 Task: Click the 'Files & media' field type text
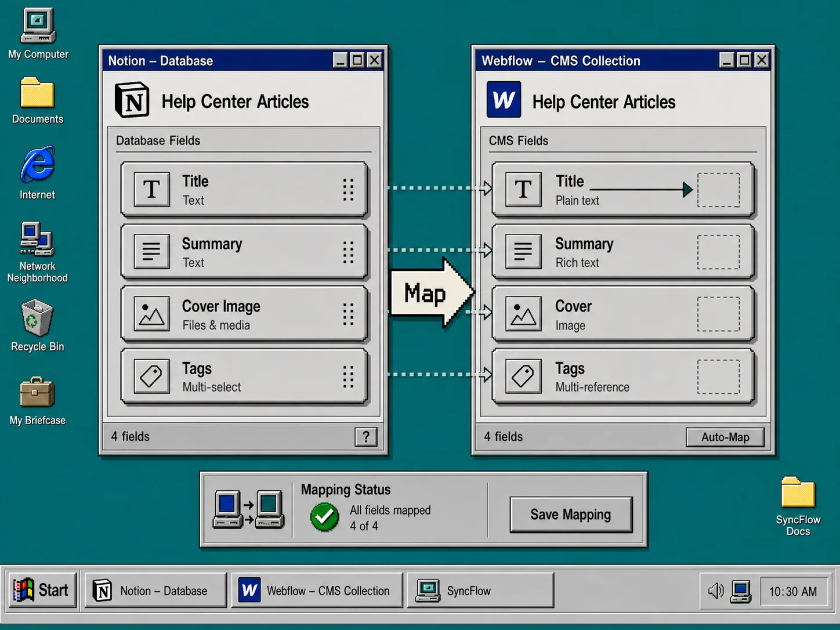(x=216, y=325)
